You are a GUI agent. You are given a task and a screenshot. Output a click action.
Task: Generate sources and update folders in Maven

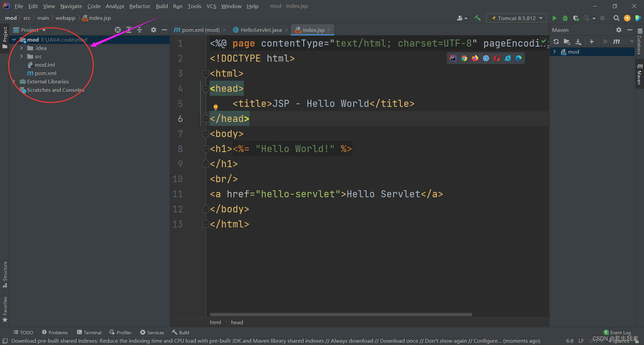(x=567, y=42)
